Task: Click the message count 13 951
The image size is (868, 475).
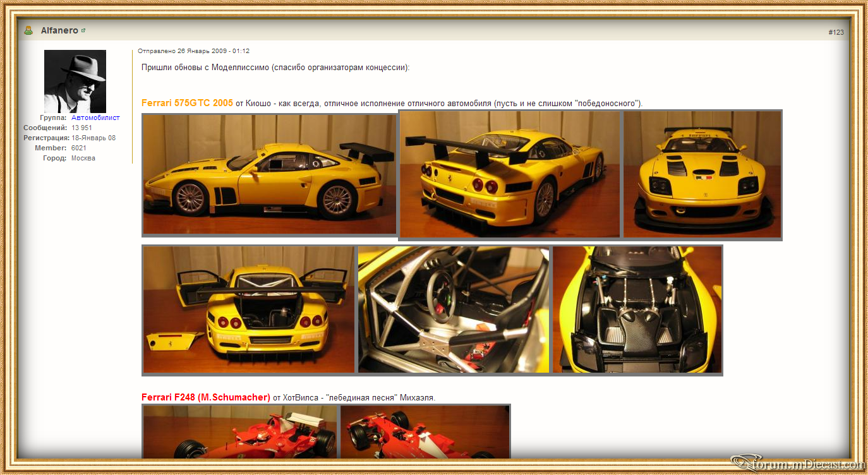Action: tap(81, 128)
